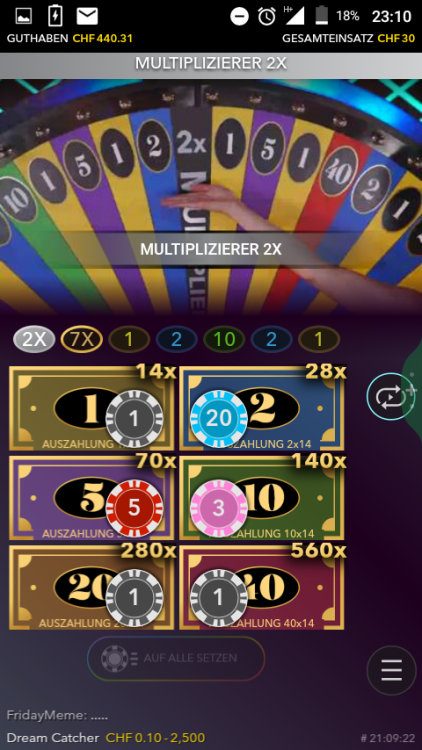Open the hamburger menu button
Viewport: 422px width, 750px height.
click(x=391, y=670)
